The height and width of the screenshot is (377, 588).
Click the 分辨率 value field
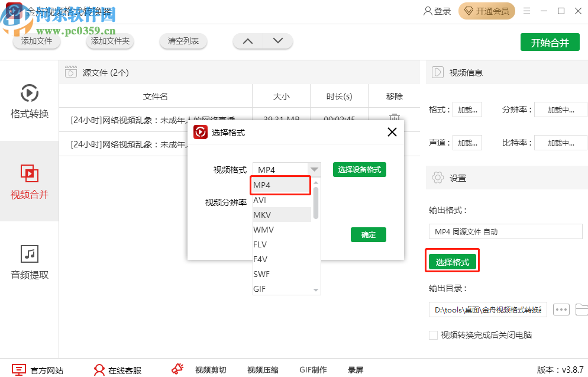coord(561,110)
